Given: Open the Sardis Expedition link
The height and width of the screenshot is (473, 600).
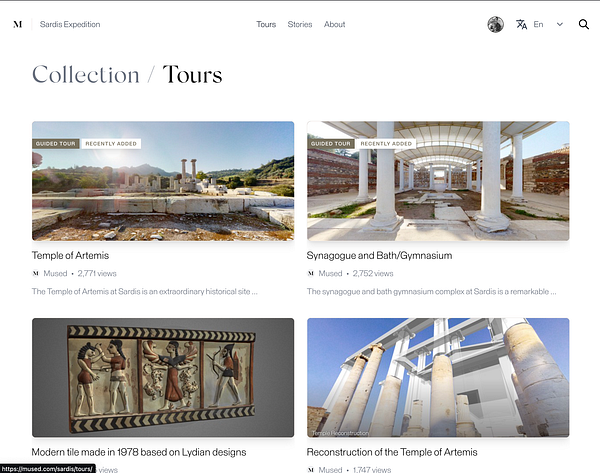Looking at the screenshot, I should 70,24.
